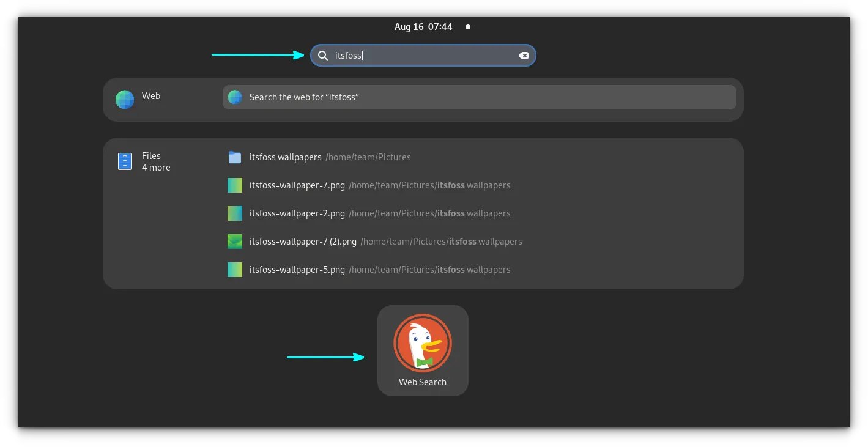Click the clear search button in the search bar
Screen dimensions: 868x447
point(524,55)
